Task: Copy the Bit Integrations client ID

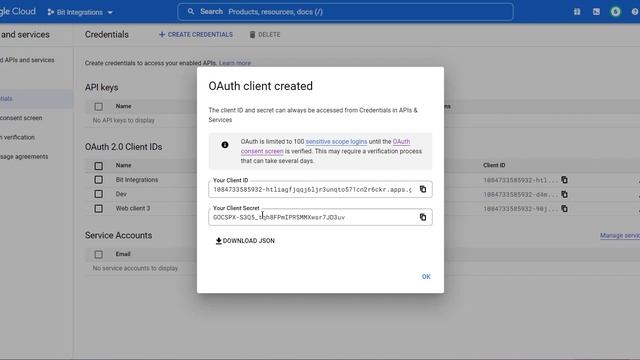Action: click(x=564, y=180)
